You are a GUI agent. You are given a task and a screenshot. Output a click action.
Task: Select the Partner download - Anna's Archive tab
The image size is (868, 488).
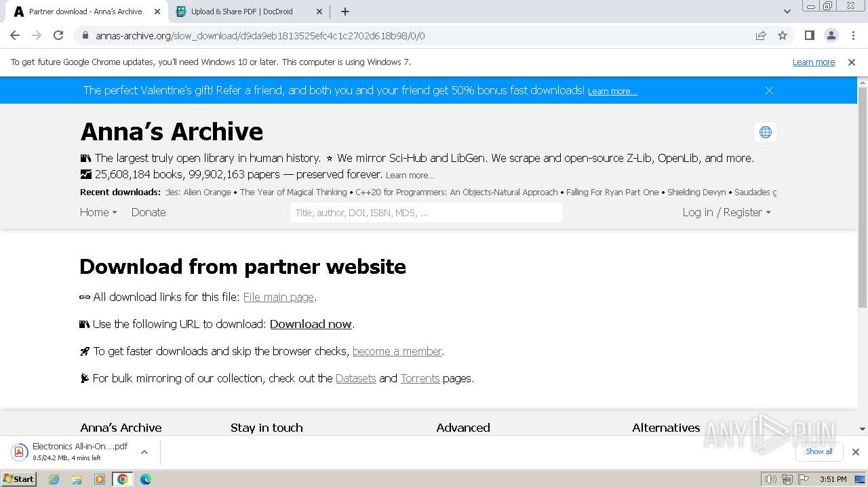(85, 12)
